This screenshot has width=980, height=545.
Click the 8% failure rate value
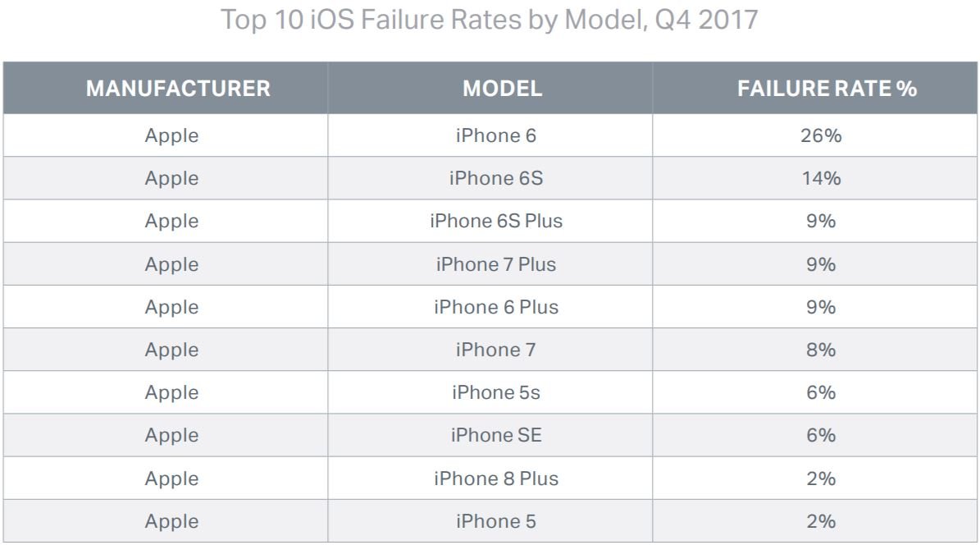[x=821, y=350]
